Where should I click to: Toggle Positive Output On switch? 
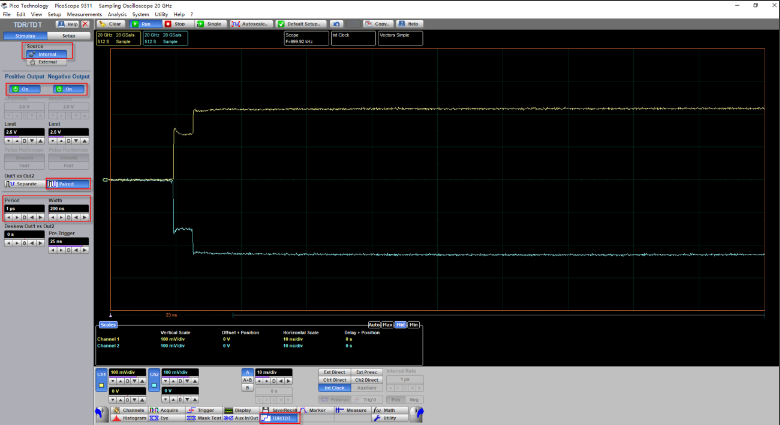pos(24,89)
